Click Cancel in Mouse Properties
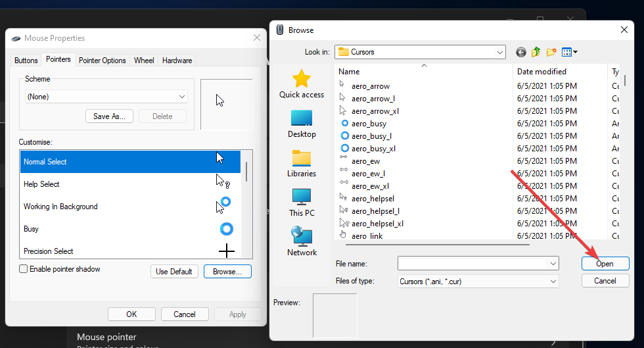The image size is (644, 348). tap(185, 314)
